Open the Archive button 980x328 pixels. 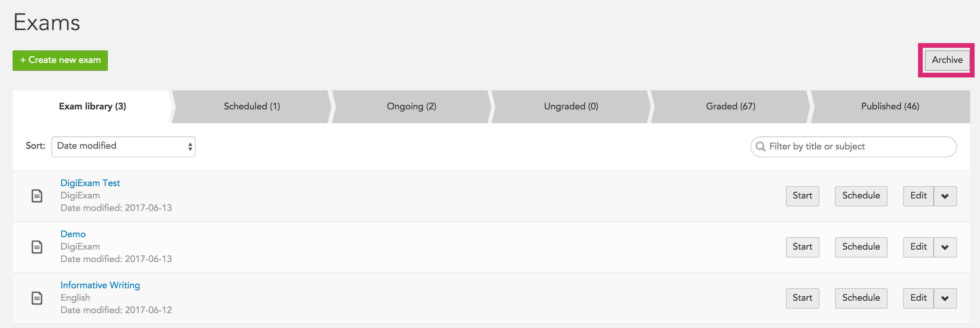[x=947, y=60]
